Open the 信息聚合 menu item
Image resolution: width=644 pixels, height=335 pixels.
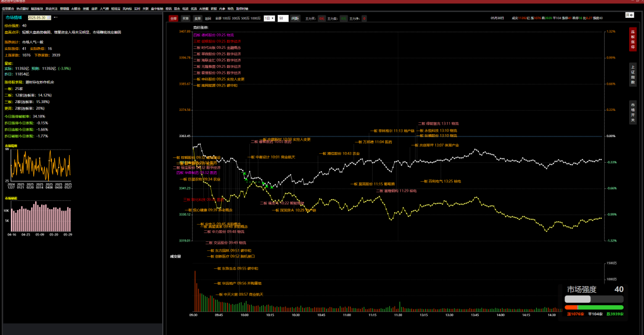[x=8, y=8]
